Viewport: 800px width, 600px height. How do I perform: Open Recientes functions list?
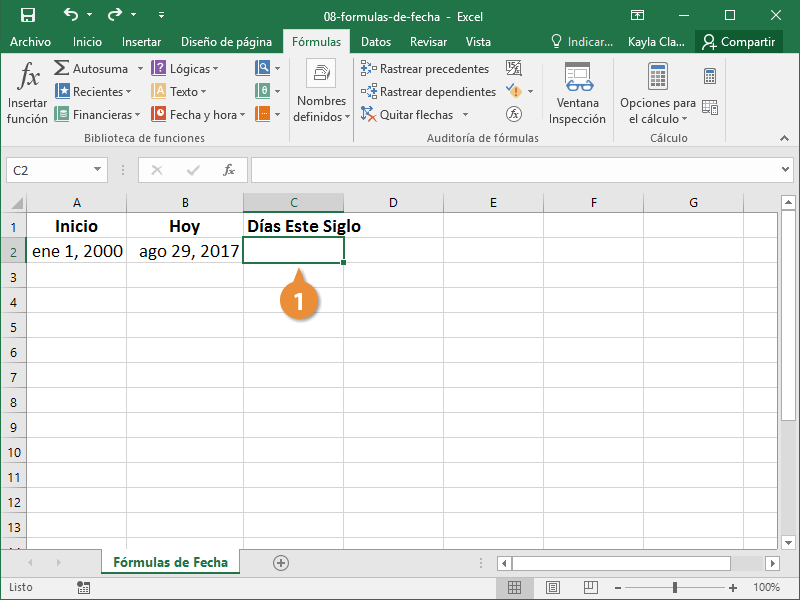coord(93,92)
